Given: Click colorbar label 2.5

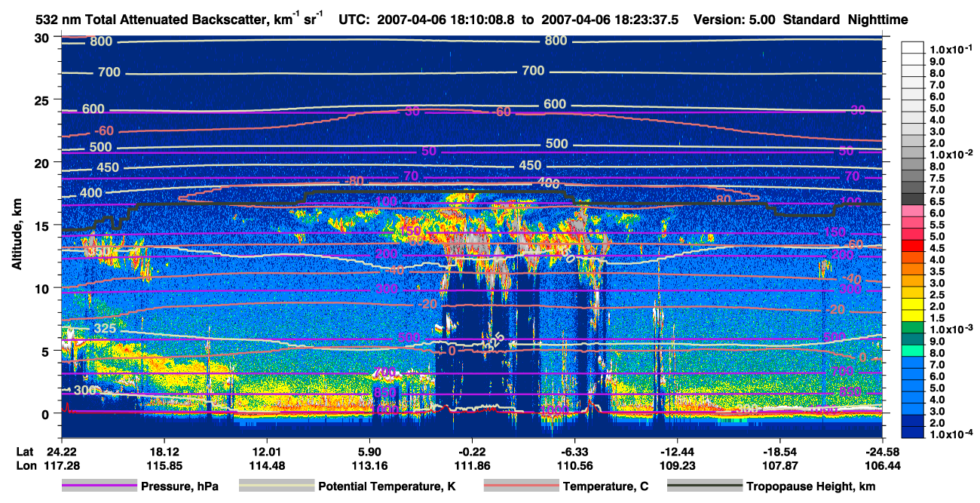Looking at the screenshot, I should click(x=938, y=294).
